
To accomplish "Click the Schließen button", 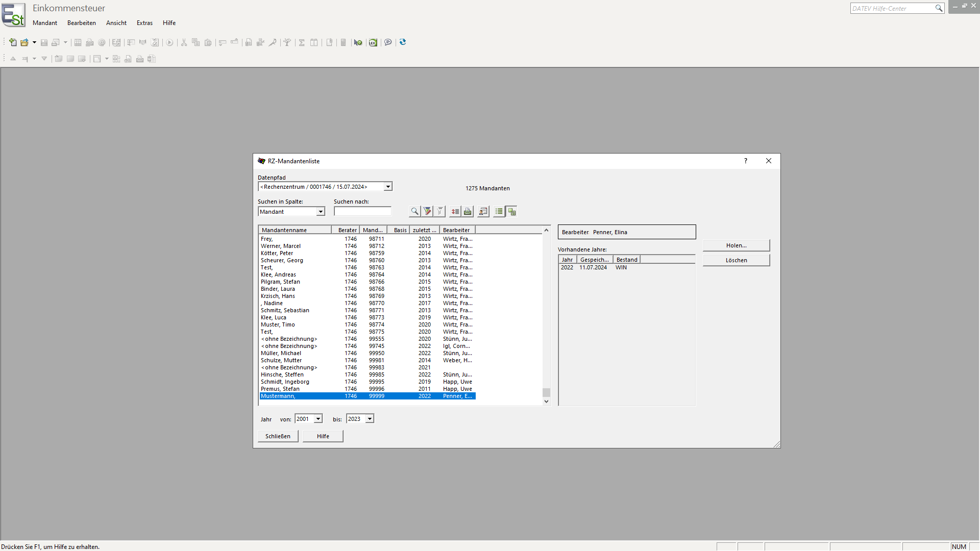I will (x=278, y=436).
